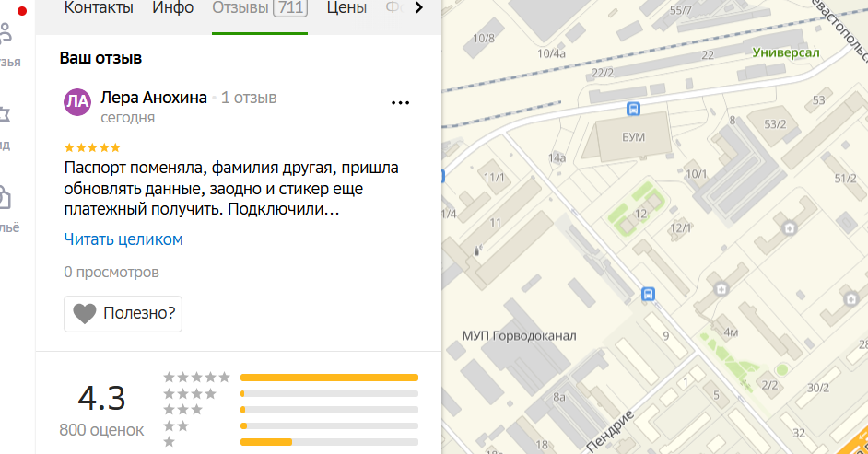Image resolution: width=868 pixels, height=454 pixels.
Task: Click the ЛА user avatar
Action: pyautogui.click(x=77, y=101)
